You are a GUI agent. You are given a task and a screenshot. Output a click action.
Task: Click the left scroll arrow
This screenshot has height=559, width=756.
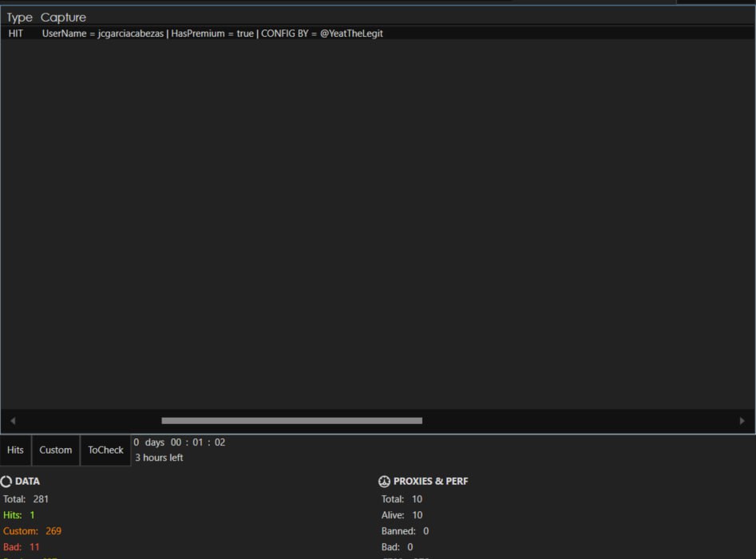point(13,421)
